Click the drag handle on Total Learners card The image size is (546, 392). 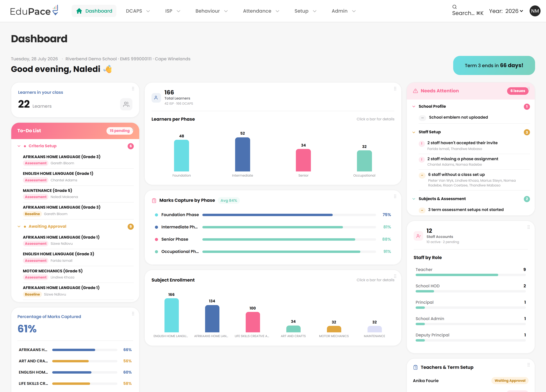pyautogui.click(x=395, y=89)
